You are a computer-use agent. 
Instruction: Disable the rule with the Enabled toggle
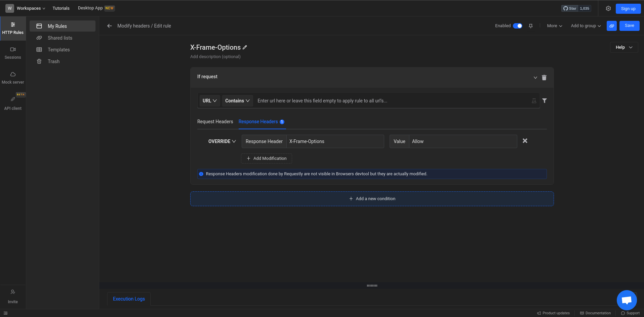click(518, 26)
